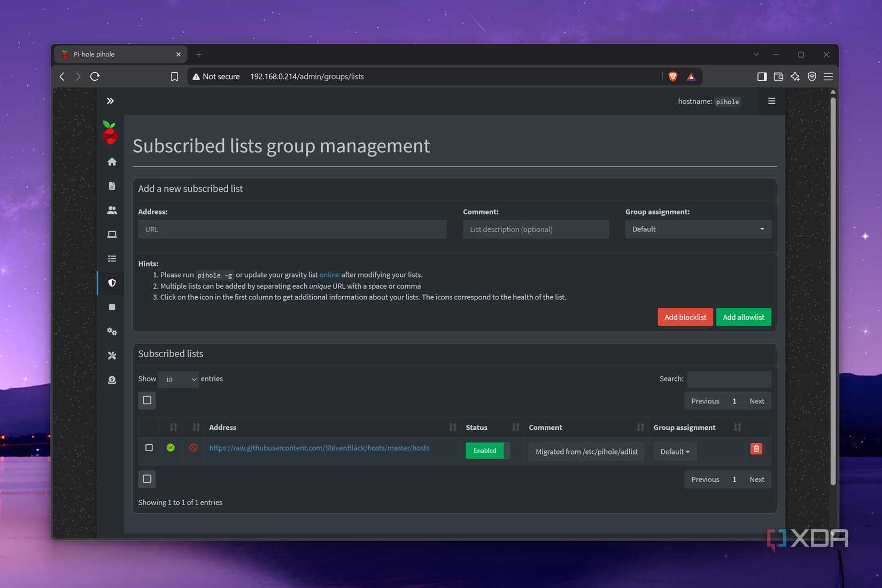Open the Dashboard home icon

pos(112,161)
